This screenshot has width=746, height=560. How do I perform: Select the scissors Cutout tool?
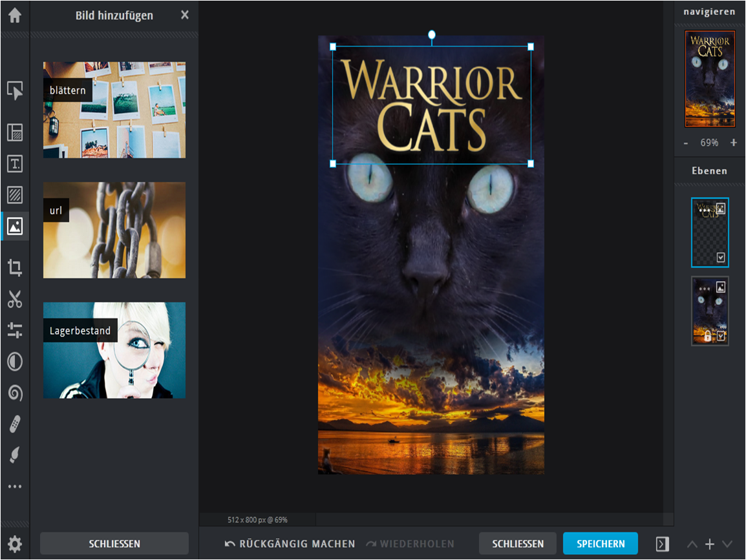[x=15, y=300]
